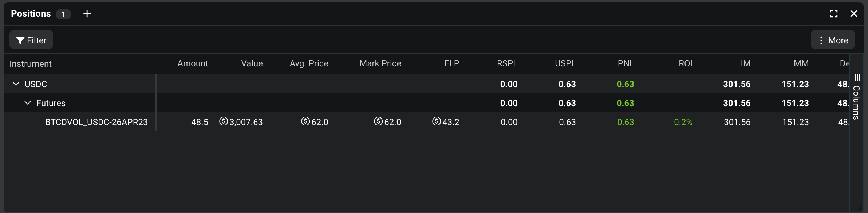Sort by the ROI column header

686,63
